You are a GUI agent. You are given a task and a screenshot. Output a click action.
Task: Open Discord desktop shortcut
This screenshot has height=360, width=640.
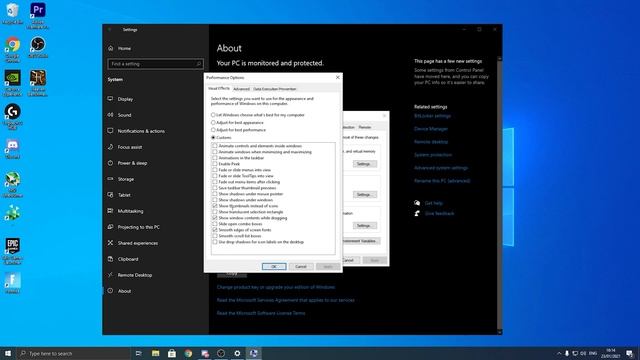pyautogui.click(x=13, y=149)
